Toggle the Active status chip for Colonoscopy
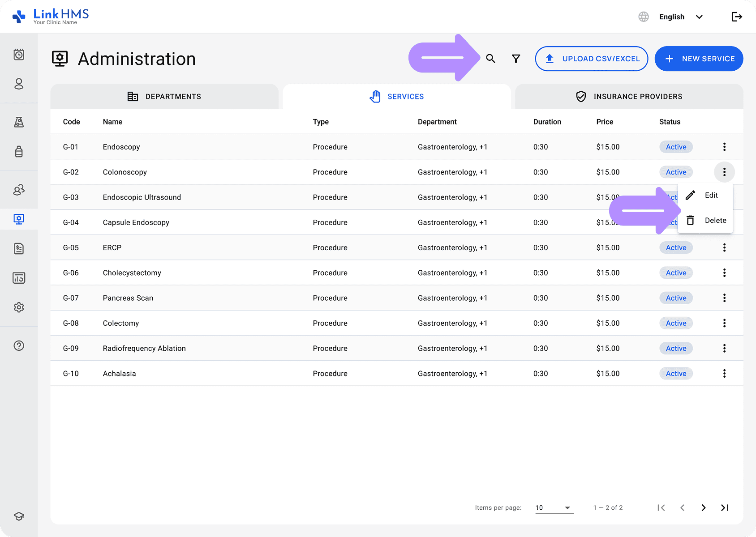Viewport: 756px width, 537px height. click(676, 172)
